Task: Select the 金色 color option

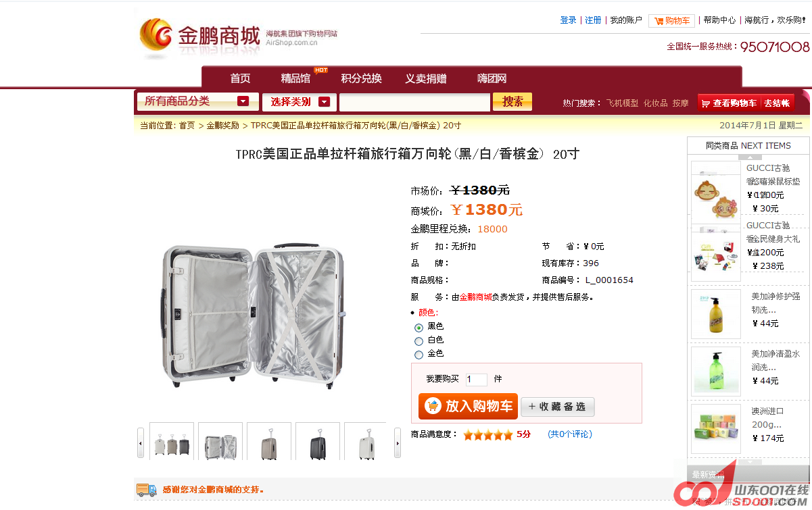Action: tap(419, 355)
